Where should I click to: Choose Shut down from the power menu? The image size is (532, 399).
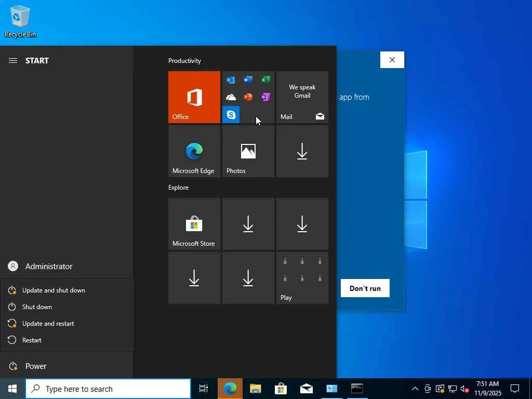click(66, 307)
